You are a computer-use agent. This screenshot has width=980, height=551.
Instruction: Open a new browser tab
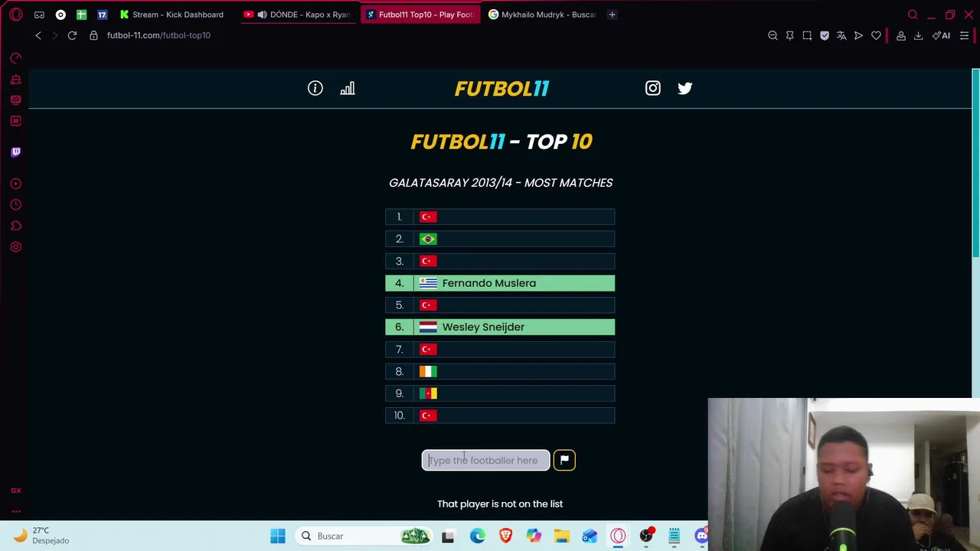612,15
